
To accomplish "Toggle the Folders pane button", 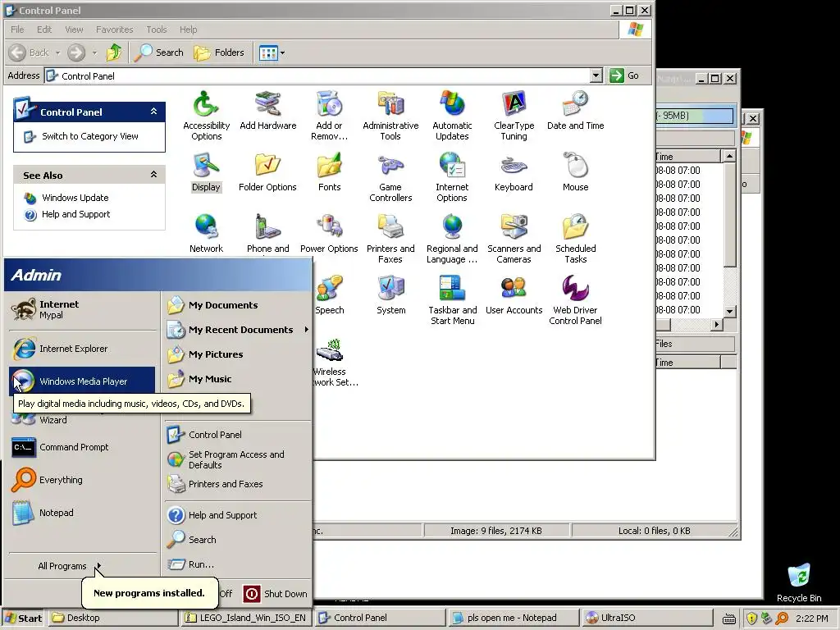I will click(x=219, y=52).
